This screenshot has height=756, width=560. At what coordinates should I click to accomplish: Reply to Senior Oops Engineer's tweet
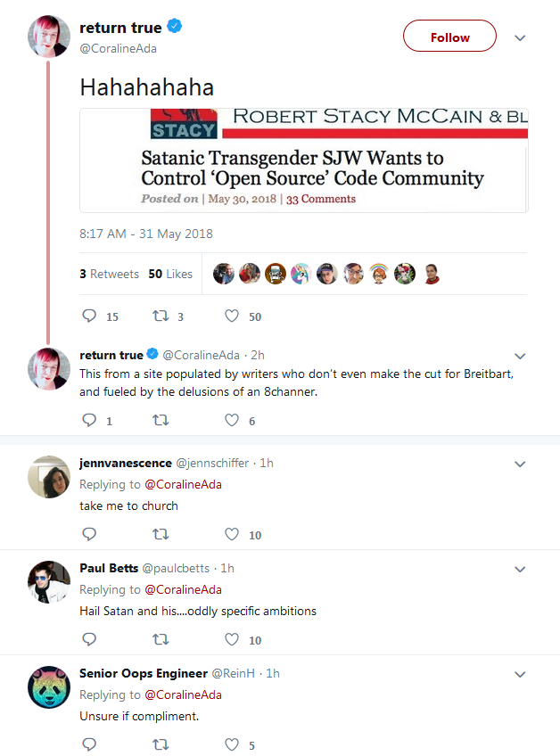89,744
